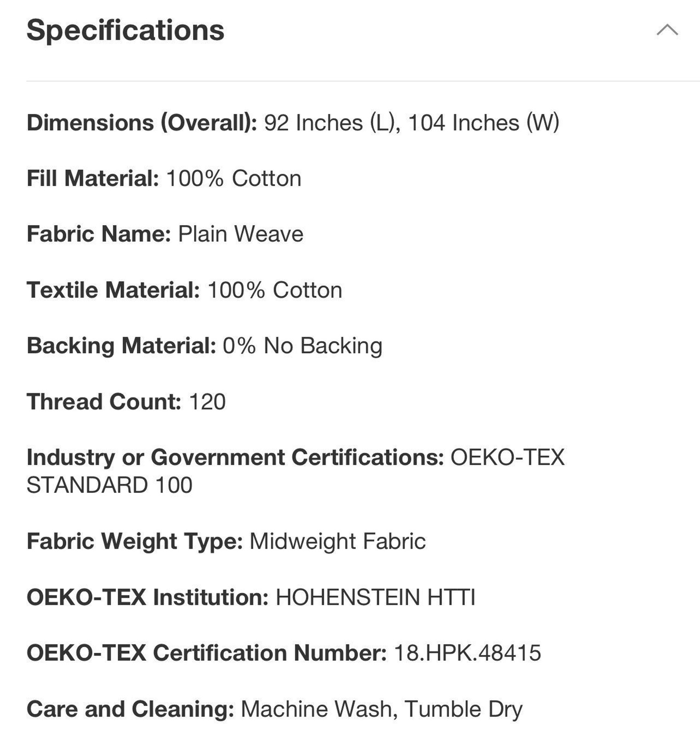Collapse the Specifications section chevron
Image resolution: width=700 pixels, height=735 pixels.
point(667,30)
